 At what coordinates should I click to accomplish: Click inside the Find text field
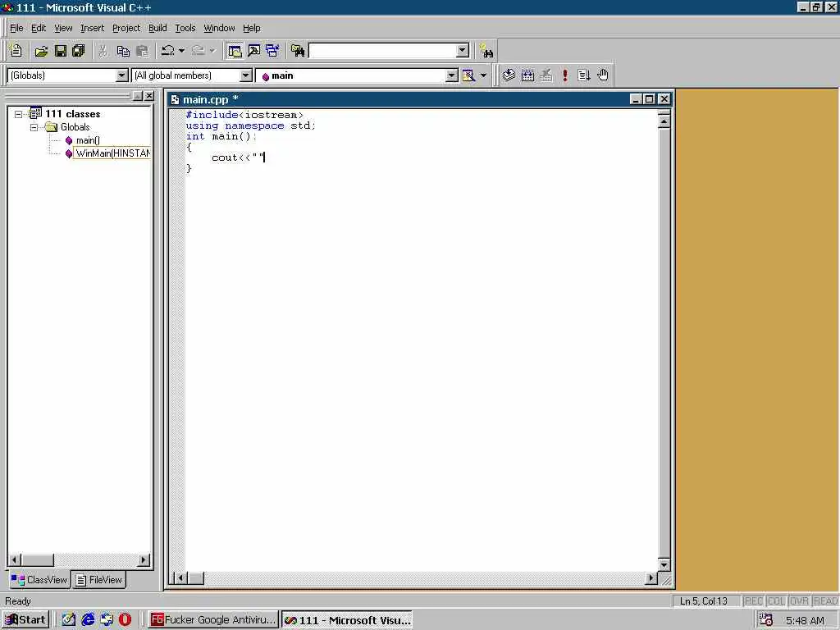point(382,51)
